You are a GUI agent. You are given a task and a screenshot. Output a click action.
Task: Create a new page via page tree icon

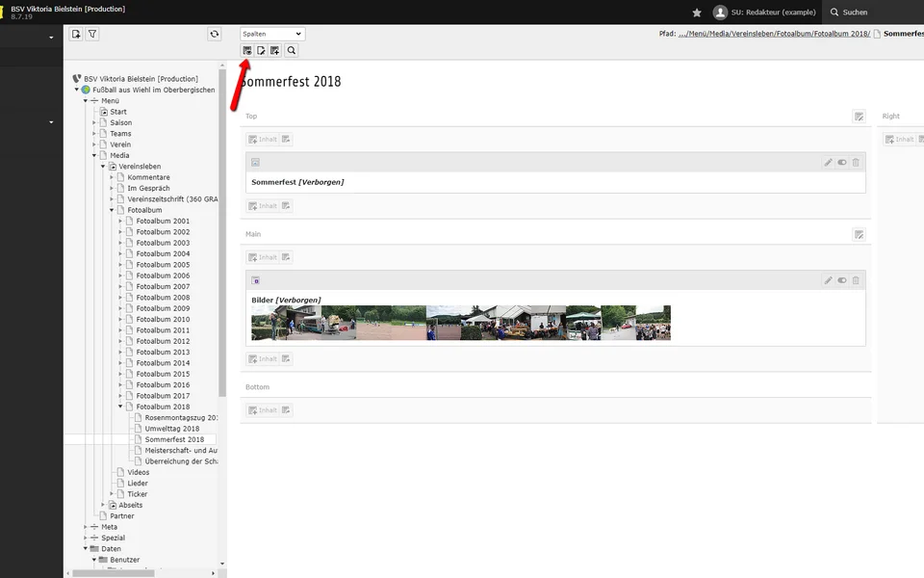76,34
